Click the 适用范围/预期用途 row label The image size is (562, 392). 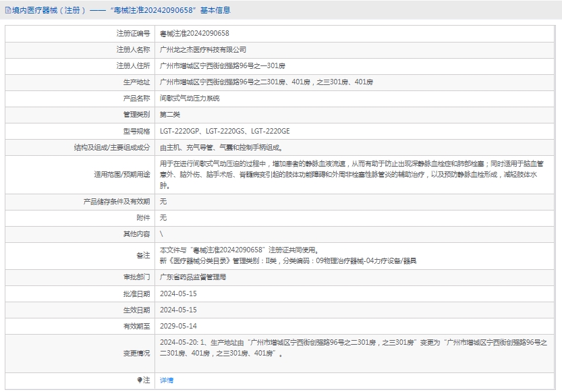pyautogui.click(x=121, y=175)
